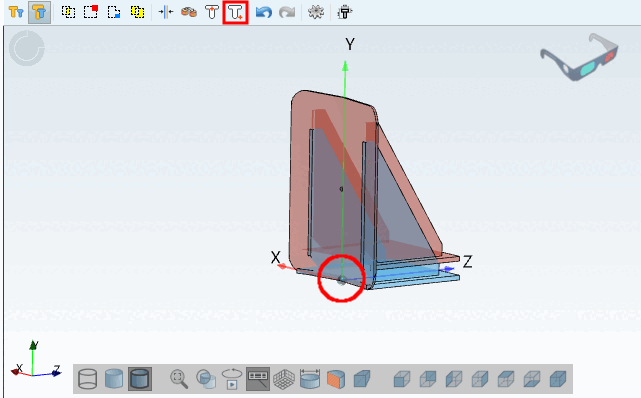Click selection tool with red corner square
641x398 pixels.
click(91, 12)
